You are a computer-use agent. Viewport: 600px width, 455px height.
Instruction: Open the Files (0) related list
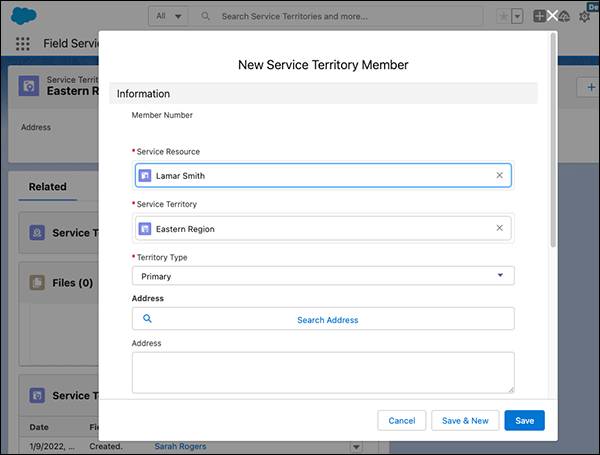72,283
